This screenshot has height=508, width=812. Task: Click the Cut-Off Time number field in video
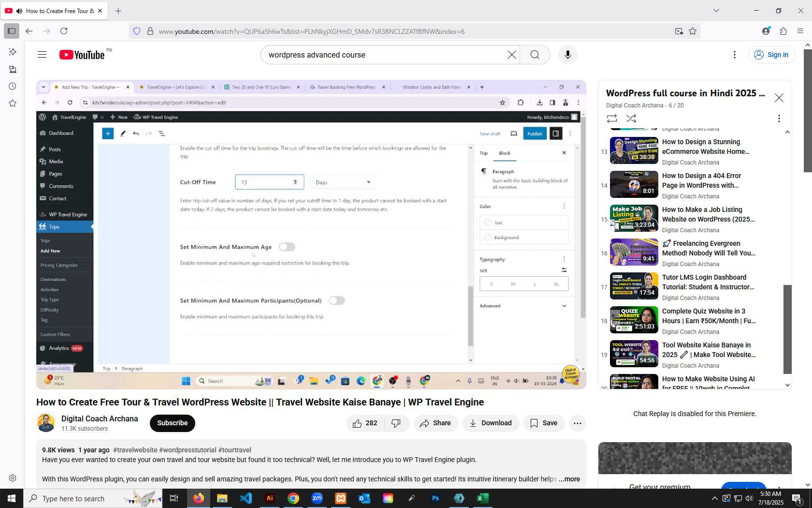point(270,182)
